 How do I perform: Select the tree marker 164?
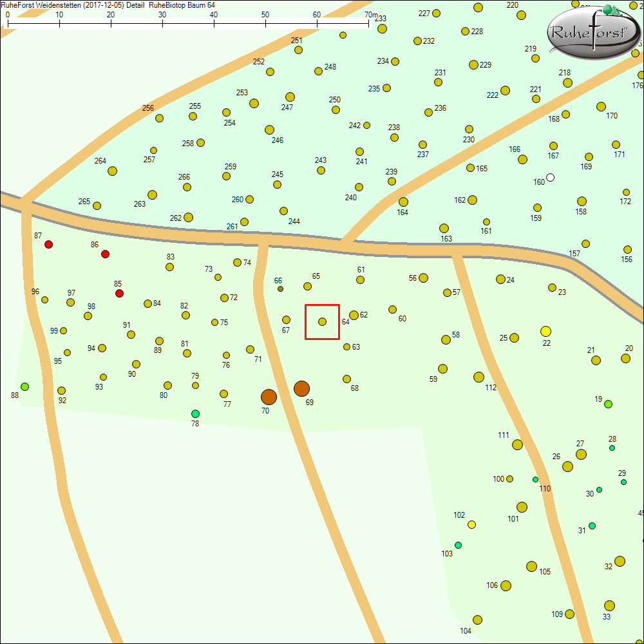pos(403,202)
